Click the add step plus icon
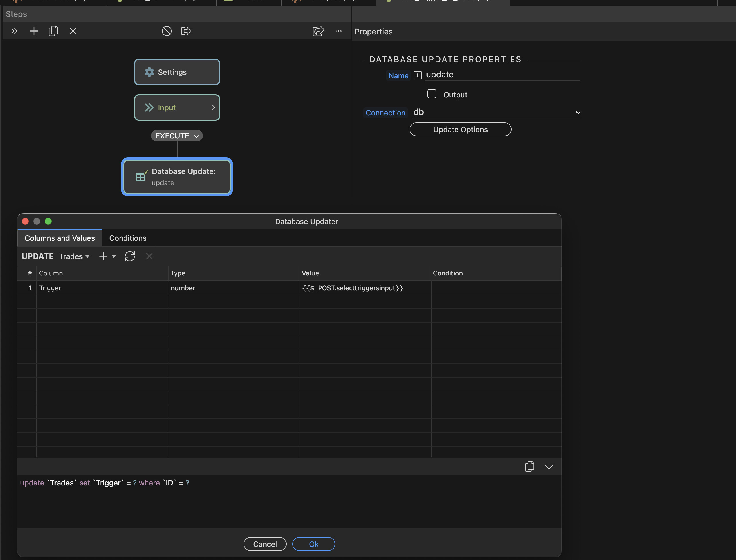Screen dimensions: 736x560 tap(34, 31)
